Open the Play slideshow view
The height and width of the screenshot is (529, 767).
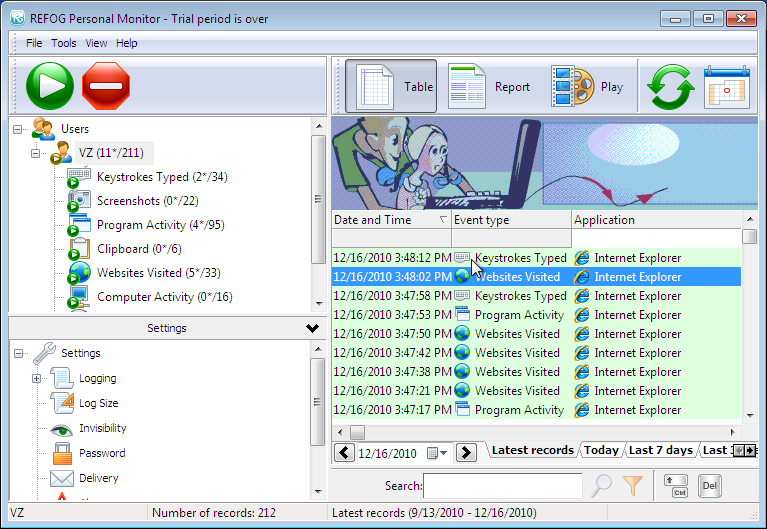[x=587, y=87]
